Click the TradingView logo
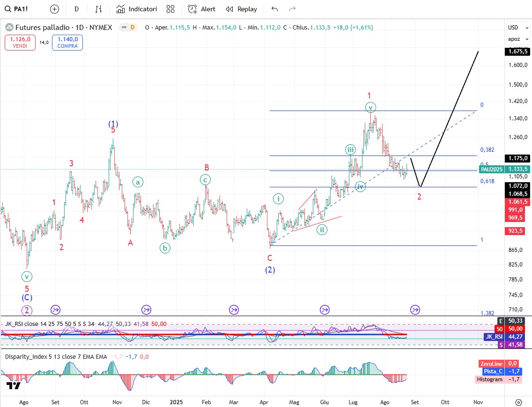532x407 pixels. pos(13,385)
